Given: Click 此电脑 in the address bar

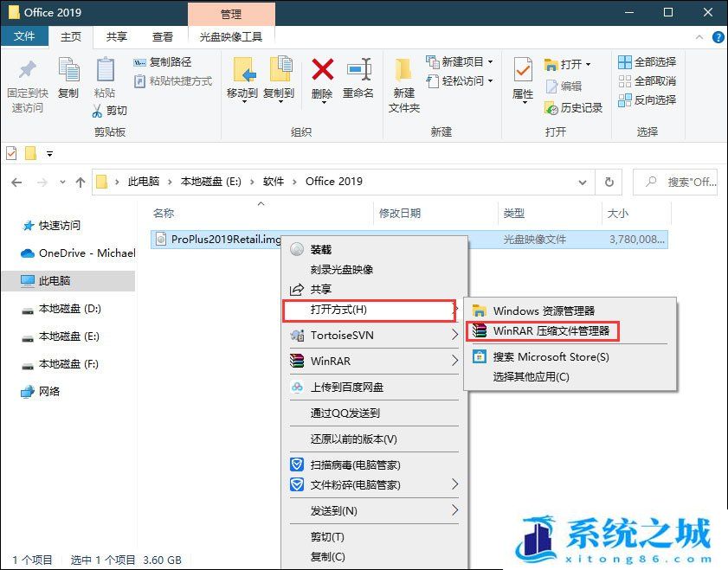Looking at the screenshot, I should pyautogui.click(x=144, y=182).
